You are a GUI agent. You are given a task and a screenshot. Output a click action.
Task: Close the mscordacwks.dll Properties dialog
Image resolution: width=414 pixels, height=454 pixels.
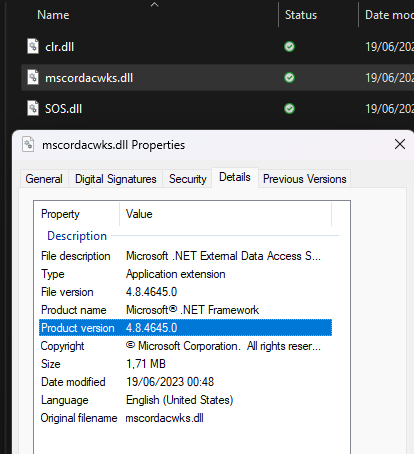(400, 144)
